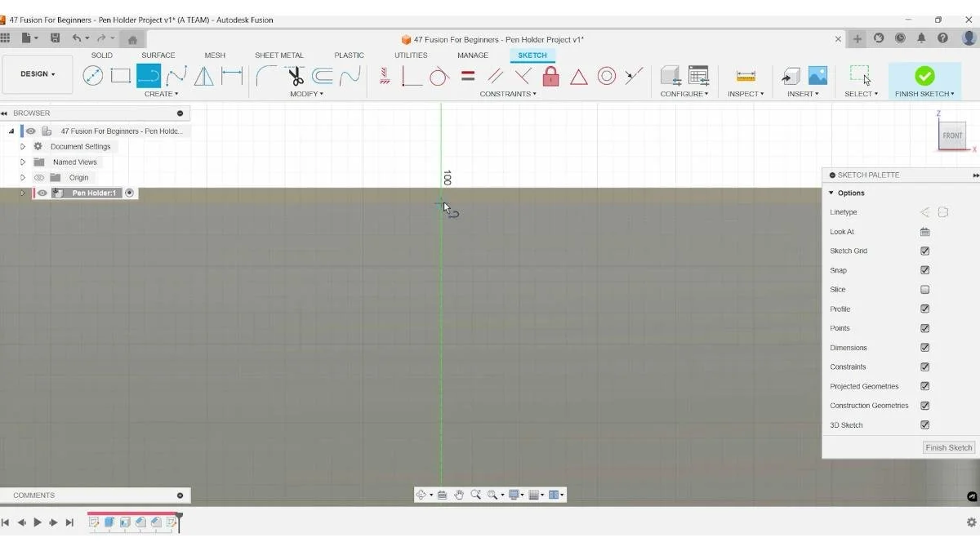Open the CONSTRAINTS dropdown menu
The height and width of the screenshot is (551, 980).
[508, 94]
